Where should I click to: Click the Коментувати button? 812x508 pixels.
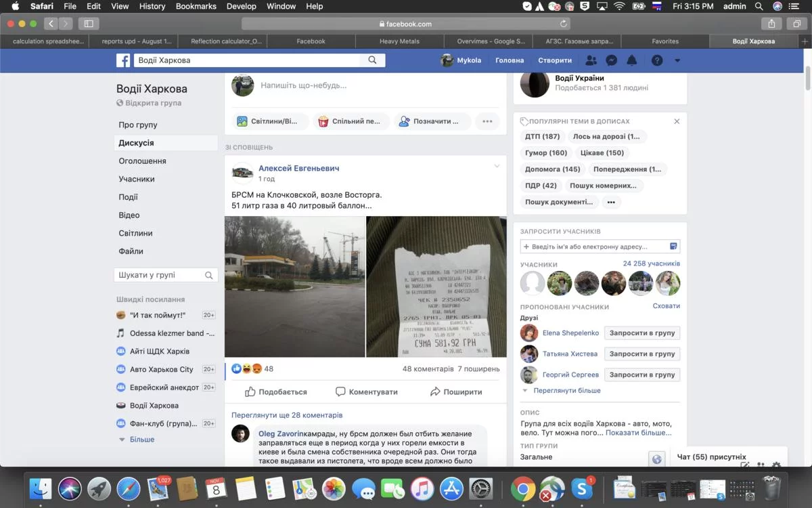click(x=367, y=391)
